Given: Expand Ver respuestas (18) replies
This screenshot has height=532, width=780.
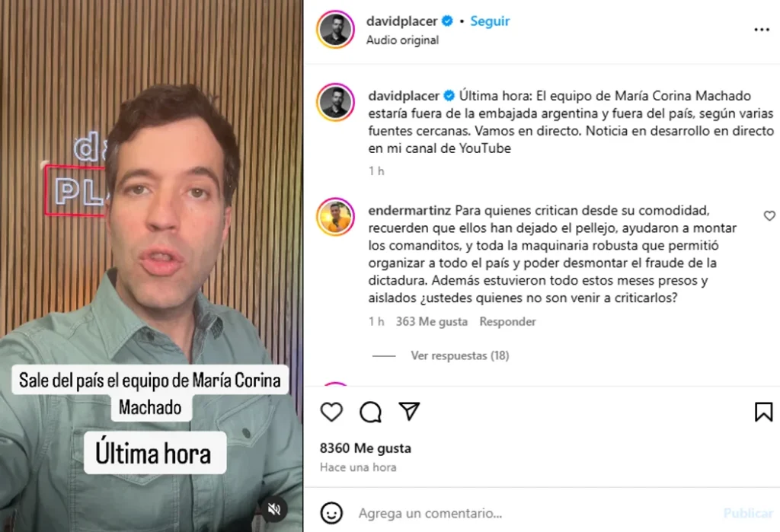Looking at the screenshot, I should click(459, 355).
